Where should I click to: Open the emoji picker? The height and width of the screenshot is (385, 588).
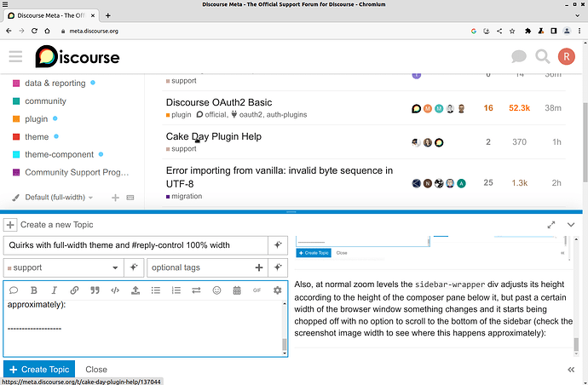tap(216, 290)
